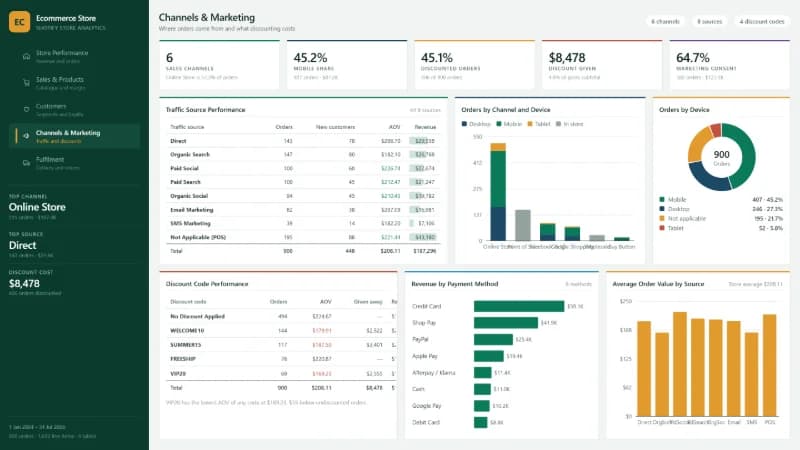
Task: Click the SMS Marketing row
Action: pyautogui.click(x=303, y=223)
